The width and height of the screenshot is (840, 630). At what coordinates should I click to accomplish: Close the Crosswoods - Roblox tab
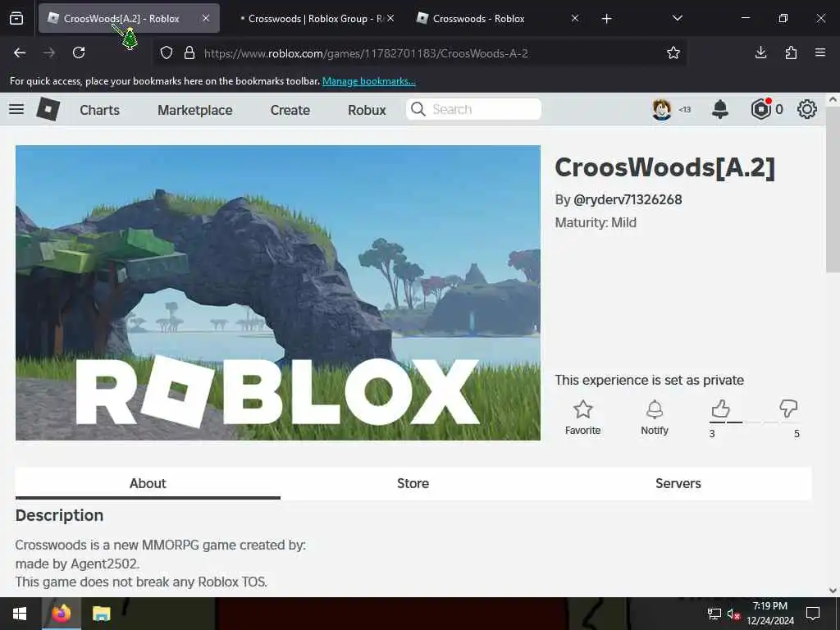tap(575, 18)
